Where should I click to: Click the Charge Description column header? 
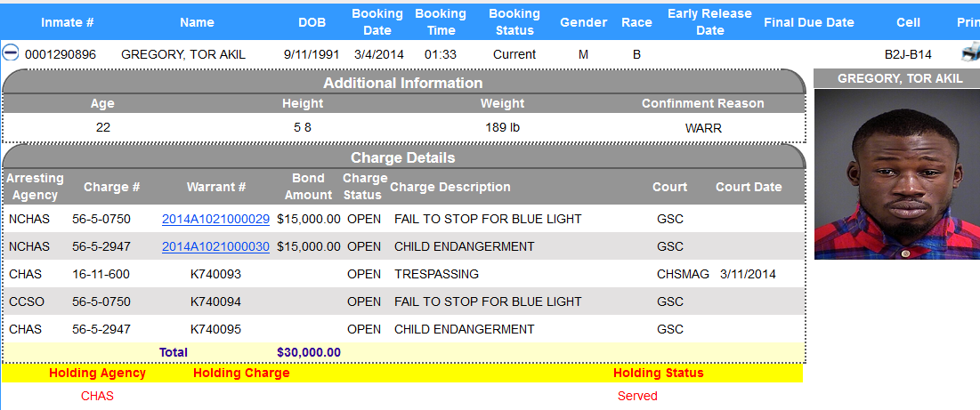tap(450, 187)
